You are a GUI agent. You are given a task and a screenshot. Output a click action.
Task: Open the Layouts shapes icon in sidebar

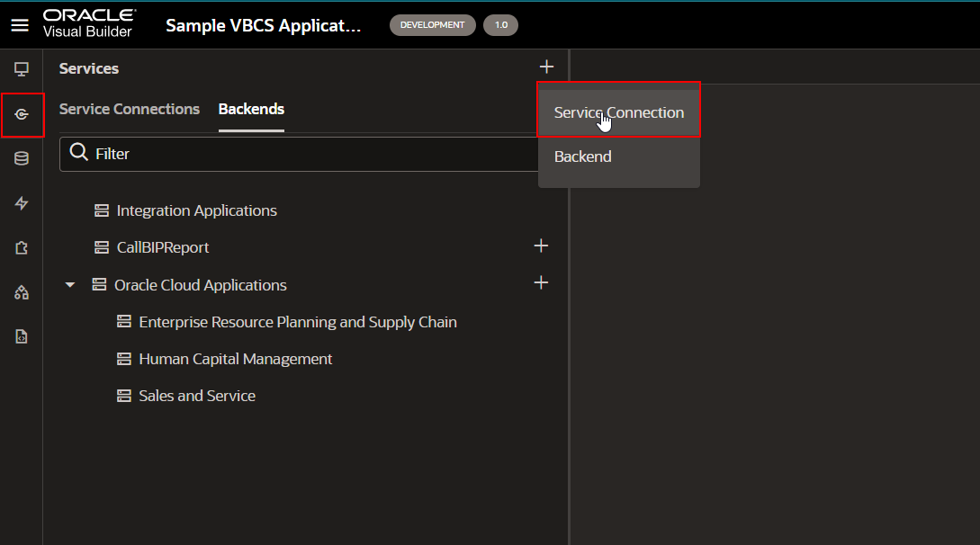pyautogui.click(x=22, y=292)
